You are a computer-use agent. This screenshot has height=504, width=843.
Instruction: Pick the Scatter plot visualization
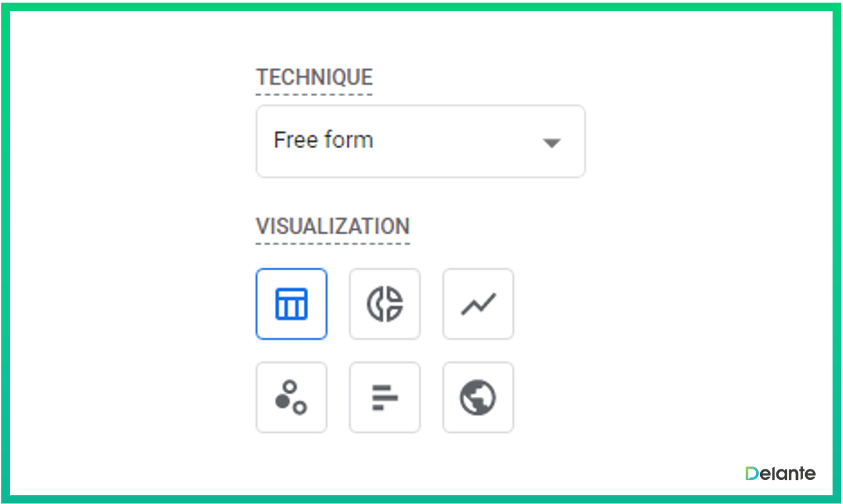[291, 398]
